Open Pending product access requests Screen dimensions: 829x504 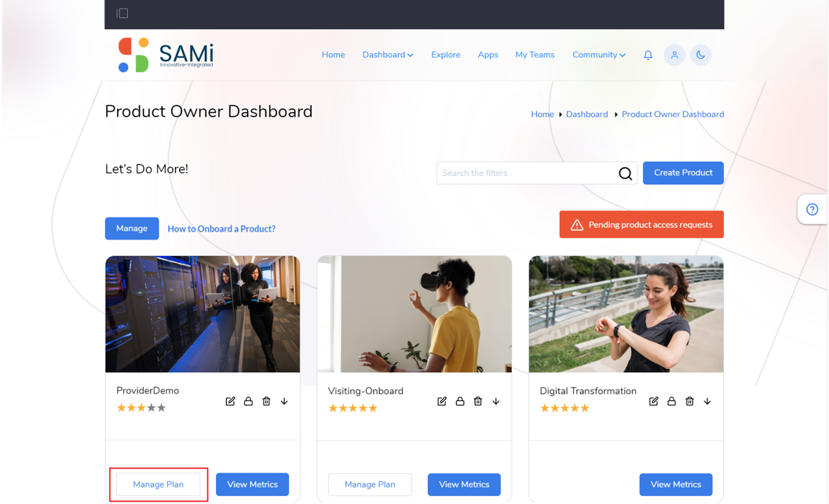(641, 225)
